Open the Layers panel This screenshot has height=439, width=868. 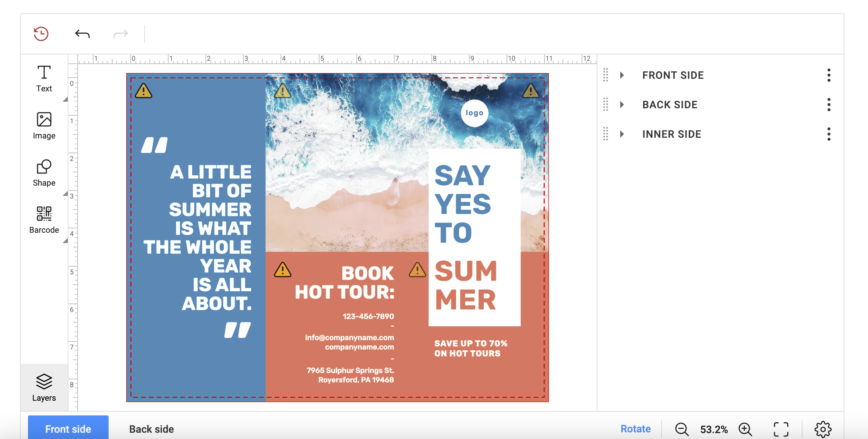pyautogui.click(x=44, y=388)
